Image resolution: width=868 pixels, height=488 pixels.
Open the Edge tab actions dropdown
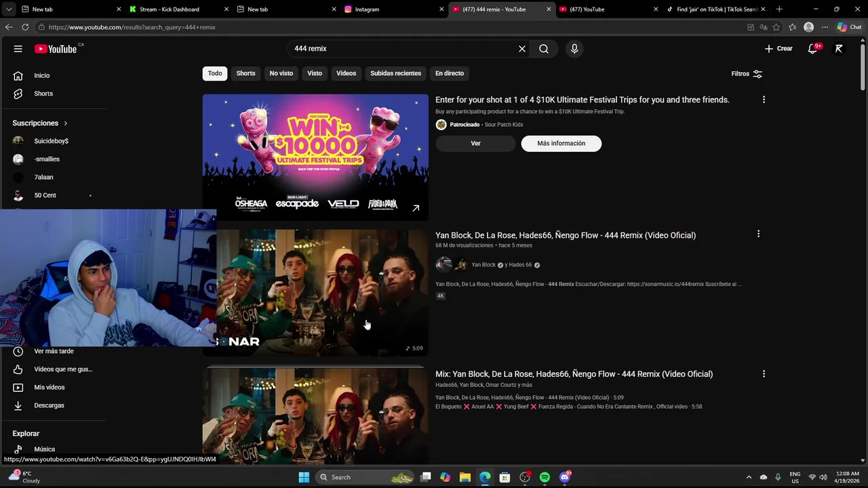[x=9, y=9]
